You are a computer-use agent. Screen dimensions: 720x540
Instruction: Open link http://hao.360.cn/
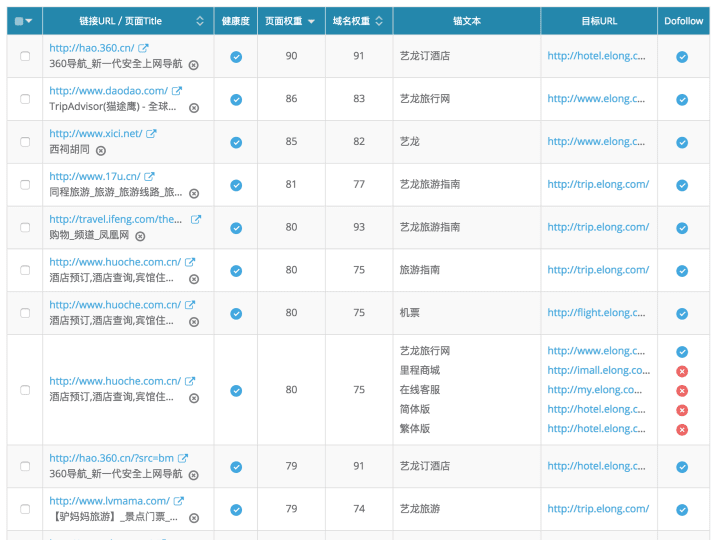pyautogui.click(x=91, y=48)
